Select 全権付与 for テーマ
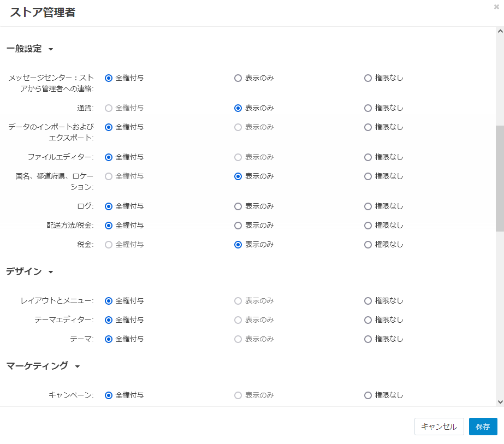504x444 pixels. point(109,339)
